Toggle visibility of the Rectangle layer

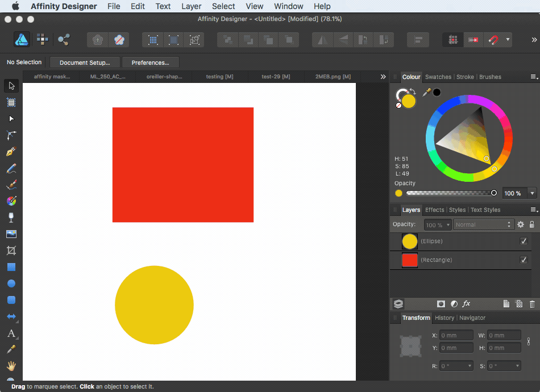pos(524,260)
